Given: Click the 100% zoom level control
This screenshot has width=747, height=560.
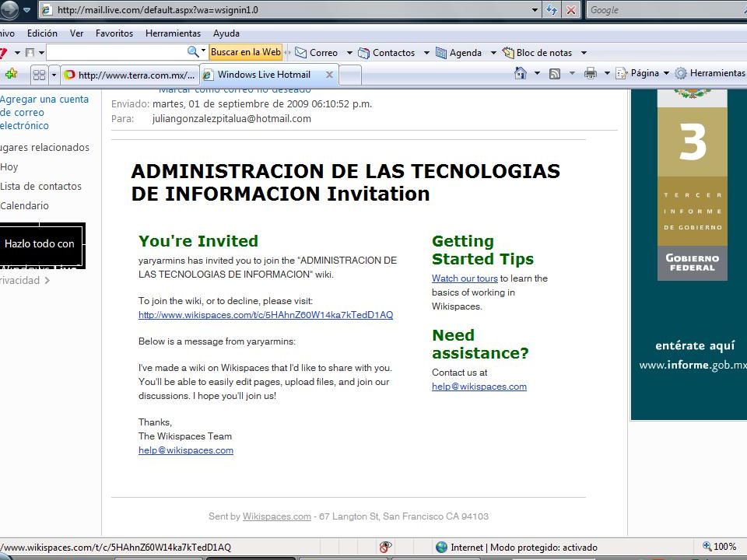Looking at the screenshot, I should point(720,547).
